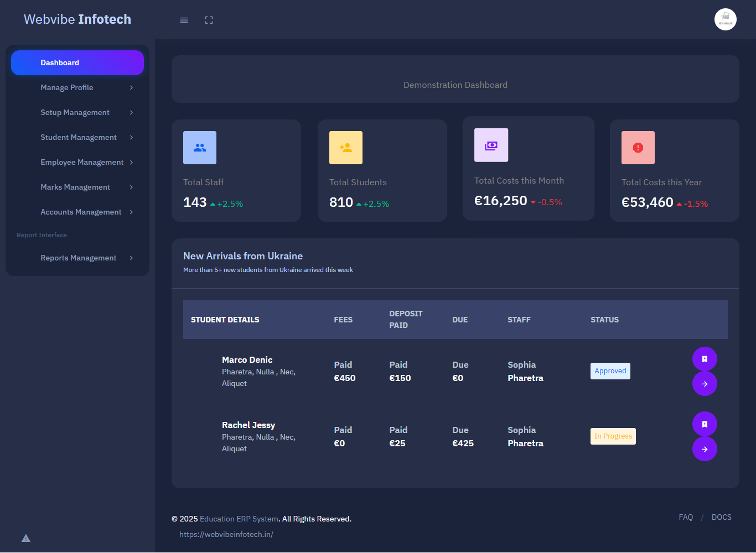Click the Total Students add-person icon
The image size is (756, 553).
[346, 148]
